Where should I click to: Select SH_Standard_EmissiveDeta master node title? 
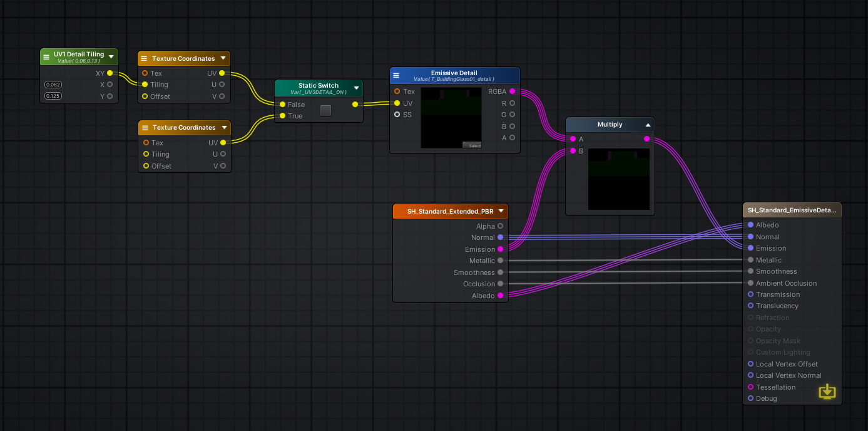tap(792, 210)
